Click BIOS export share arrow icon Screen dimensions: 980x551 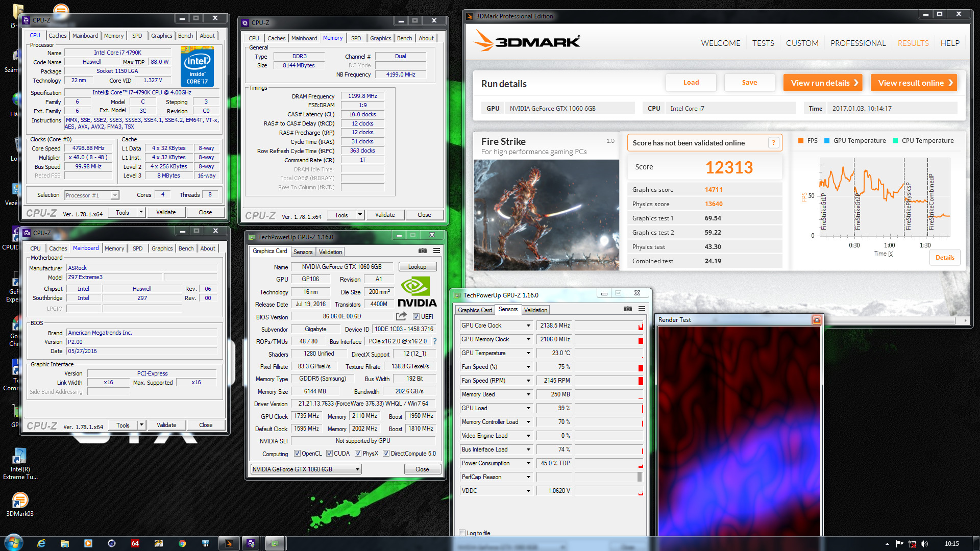click(x=401, y=316)
